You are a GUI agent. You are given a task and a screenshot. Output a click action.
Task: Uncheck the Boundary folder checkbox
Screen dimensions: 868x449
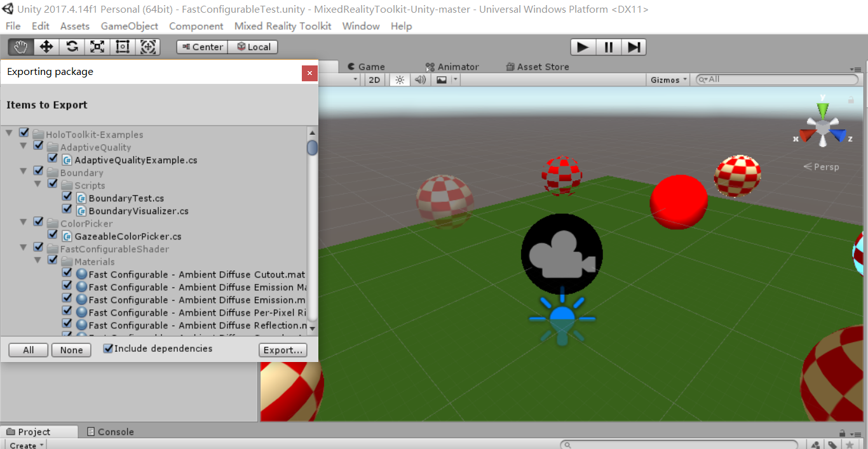click(x=38, y=171)
